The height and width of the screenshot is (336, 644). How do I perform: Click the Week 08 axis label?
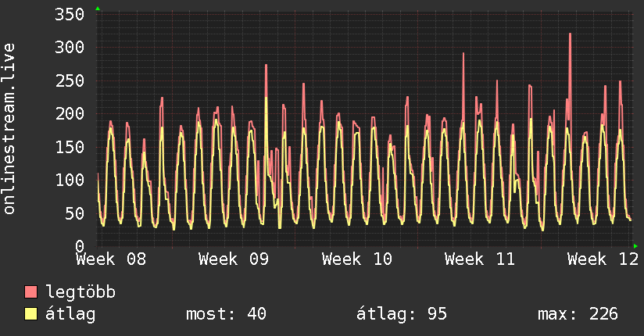point(111,259)
